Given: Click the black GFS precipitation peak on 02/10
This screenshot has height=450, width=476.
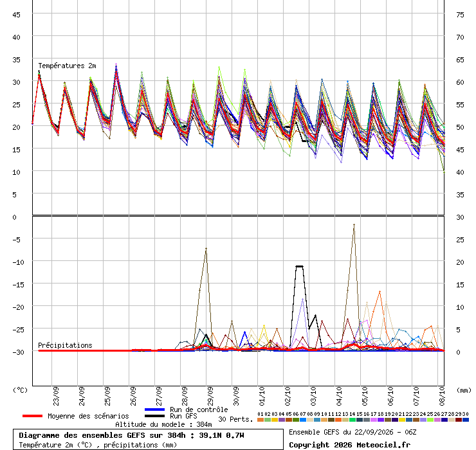Looking at the screenshot, I should point(299,266).
